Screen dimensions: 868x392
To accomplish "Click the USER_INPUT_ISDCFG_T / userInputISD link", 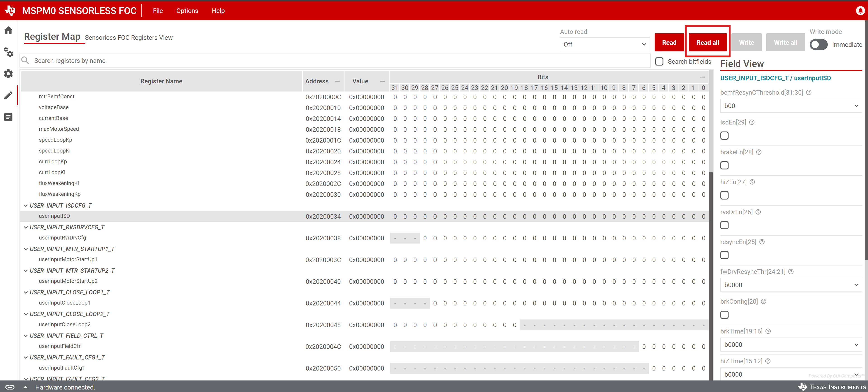I will pos(775,78).
